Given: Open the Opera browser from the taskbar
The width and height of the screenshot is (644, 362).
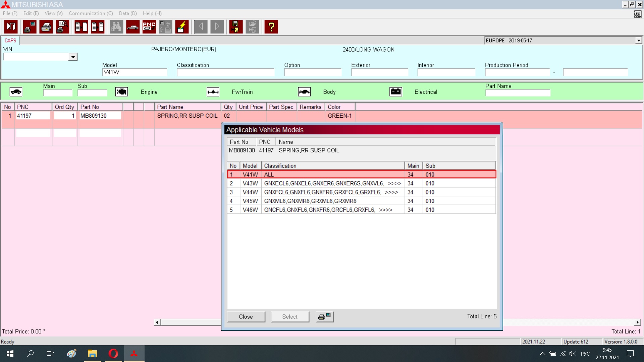Looking at the screenshot, I should (x=113, y=353).
